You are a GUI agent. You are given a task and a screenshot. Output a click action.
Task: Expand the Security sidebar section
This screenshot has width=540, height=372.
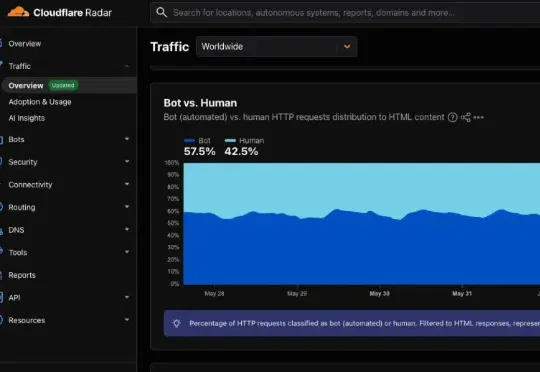coord(127,161)
